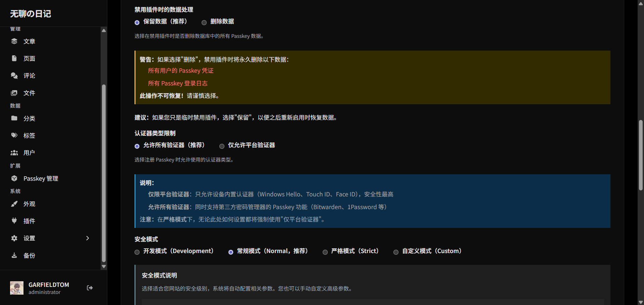This screenshot has height=305, width=644.
Task: Choose 允许所有验证器（推荐）option
Action: point(137,146)
